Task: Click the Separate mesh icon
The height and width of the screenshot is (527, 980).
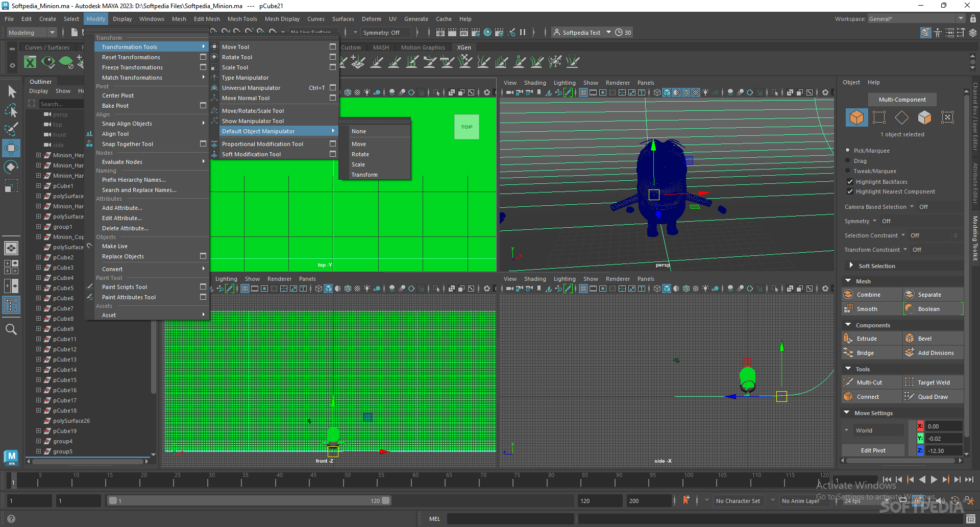Action: click(x=910, y=295)
